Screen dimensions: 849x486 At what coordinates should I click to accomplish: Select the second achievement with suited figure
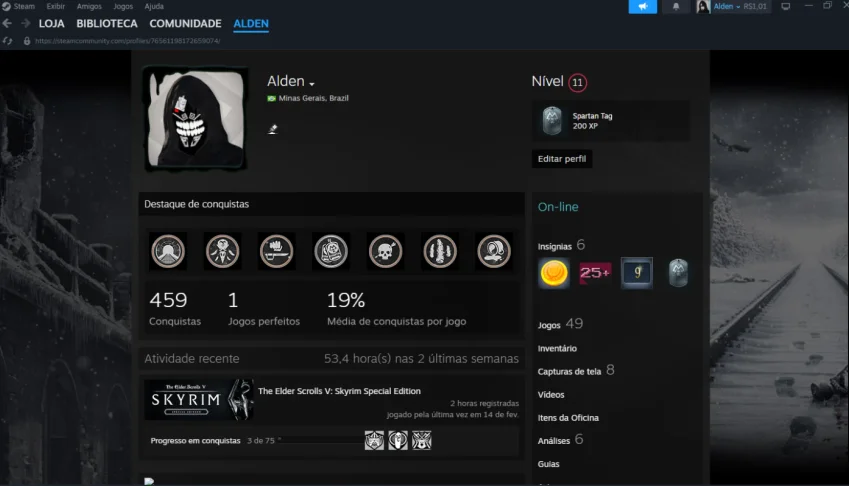tap(222, 251)
